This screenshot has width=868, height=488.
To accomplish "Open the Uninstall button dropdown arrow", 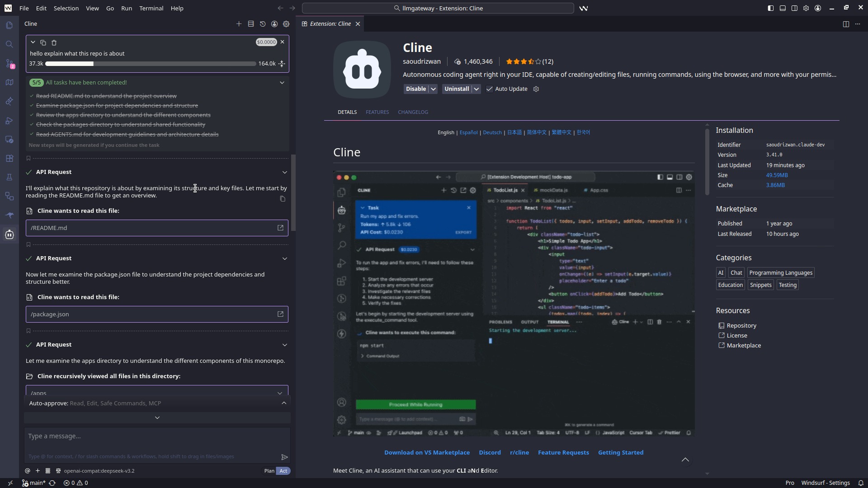I will (476, 89).
